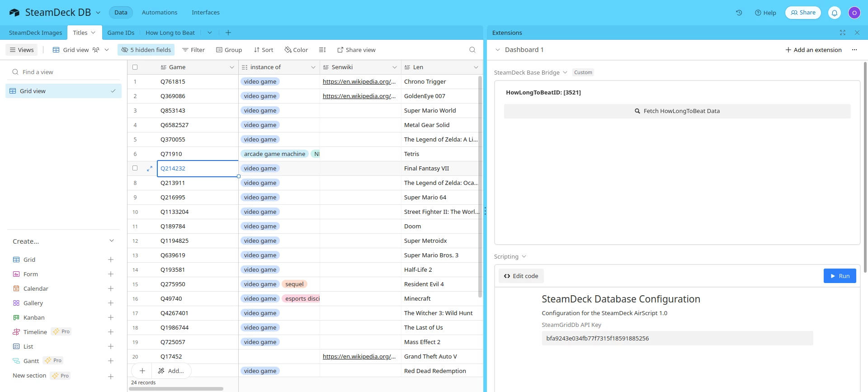
Task: Open row height options icon
Action: coord(322,50)
